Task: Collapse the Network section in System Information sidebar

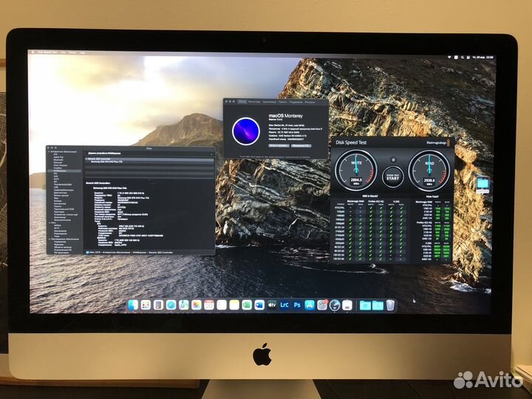Action: point(50,222)
